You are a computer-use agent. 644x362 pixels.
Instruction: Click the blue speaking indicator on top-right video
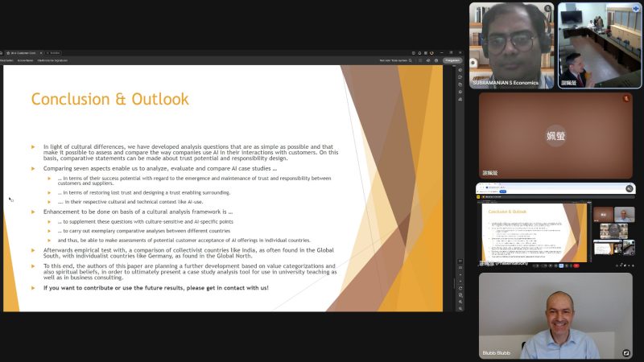click(x=635, y=8)
